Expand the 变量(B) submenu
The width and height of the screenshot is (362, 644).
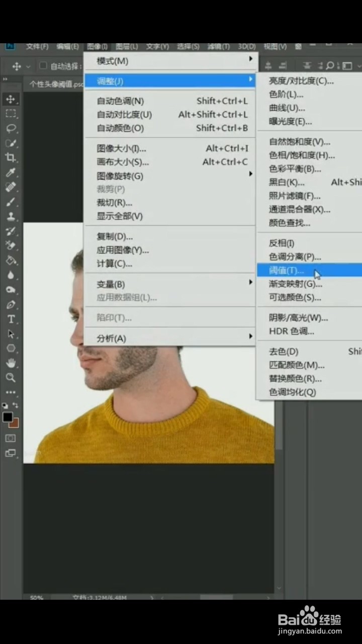click(x=171, y=284)
